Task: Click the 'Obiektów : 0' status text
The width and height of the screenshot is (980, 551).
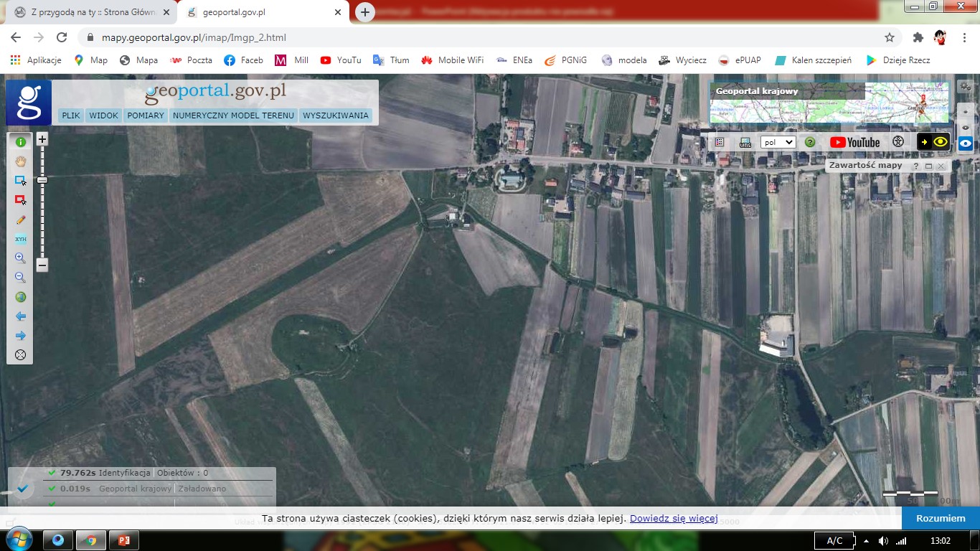Action: click(x=182, y=473)
